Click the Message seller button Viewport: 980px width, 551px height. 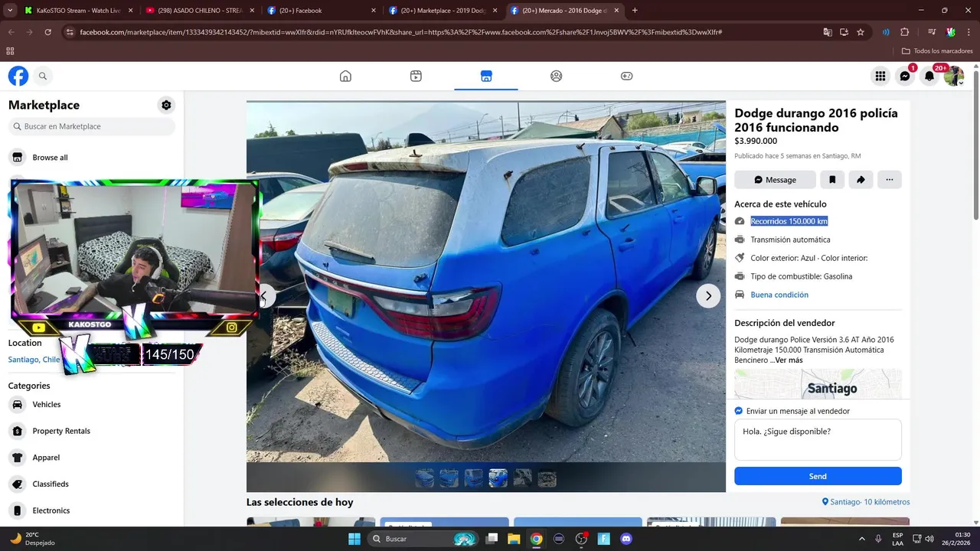tap(775, 180)
